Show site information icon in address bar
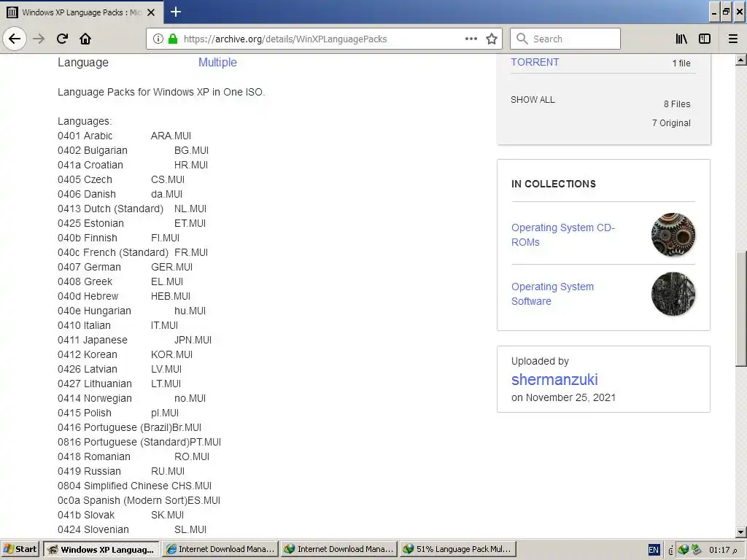 [158, 39]
